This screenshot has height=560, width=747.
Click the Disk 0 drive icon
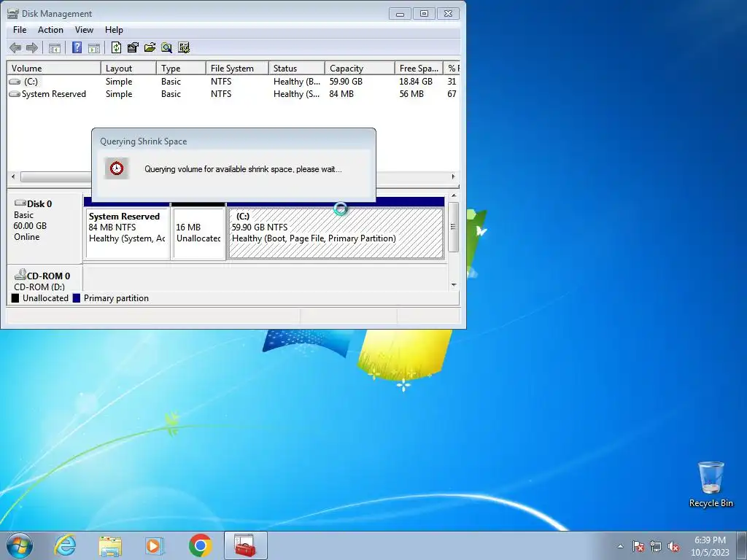point(20,203)
